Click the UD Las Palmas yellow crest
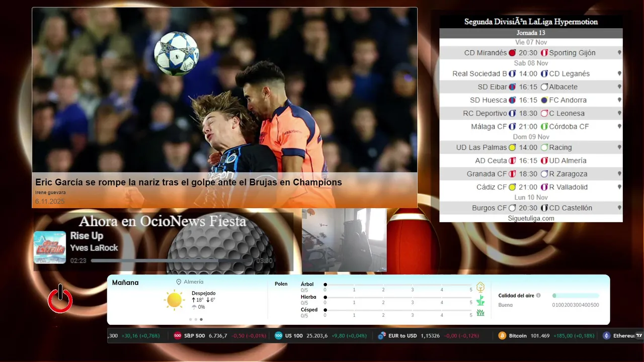 (x=512, y=147)
